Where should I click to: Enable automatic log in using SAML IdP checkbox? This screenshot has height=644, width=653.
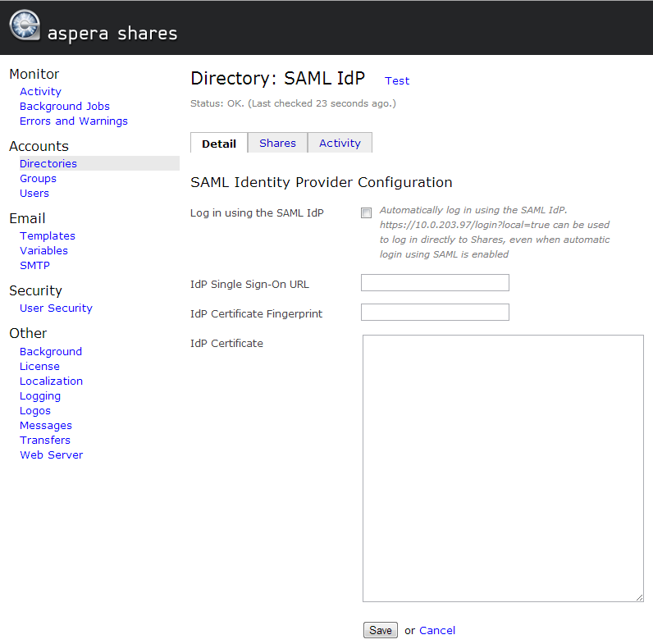366,212
